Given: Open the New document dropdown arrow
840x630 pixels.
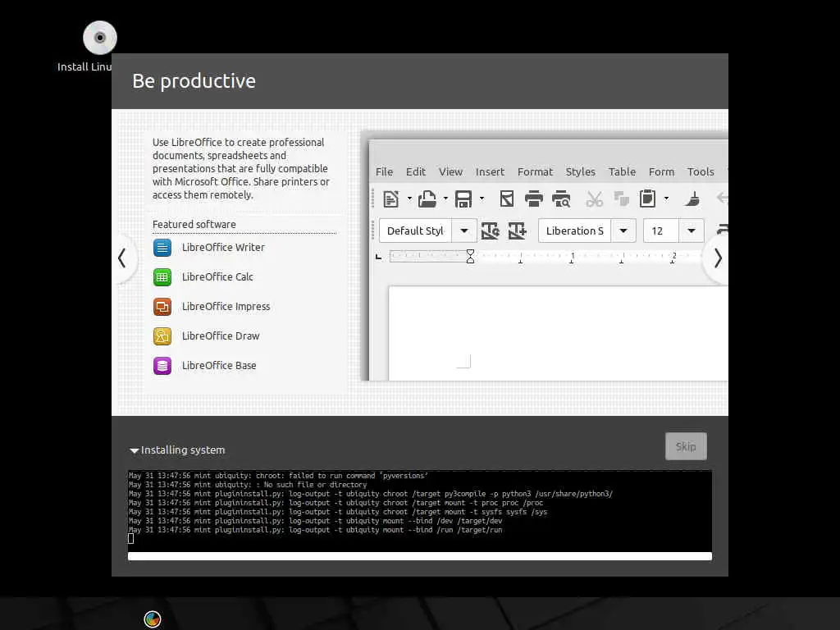Looking at the screenshot, I should pyautogui.click(x=410, y=199).
